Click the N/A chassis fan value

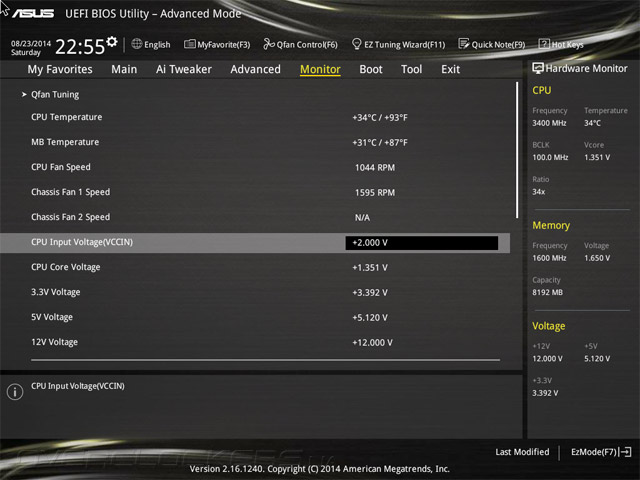pyautogui.click(x=362, y=218)
